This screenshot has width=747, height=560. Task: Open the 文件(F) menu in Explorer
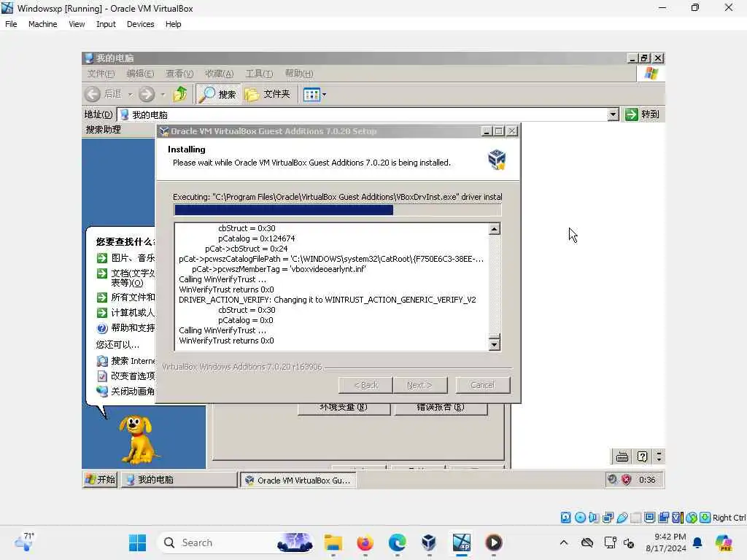point(101,74)
